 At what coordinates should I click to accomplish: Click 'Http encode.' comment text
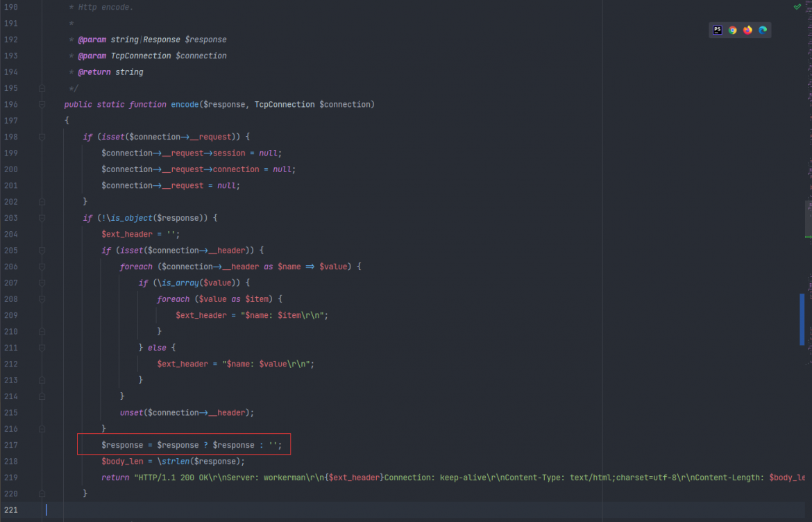105,7
